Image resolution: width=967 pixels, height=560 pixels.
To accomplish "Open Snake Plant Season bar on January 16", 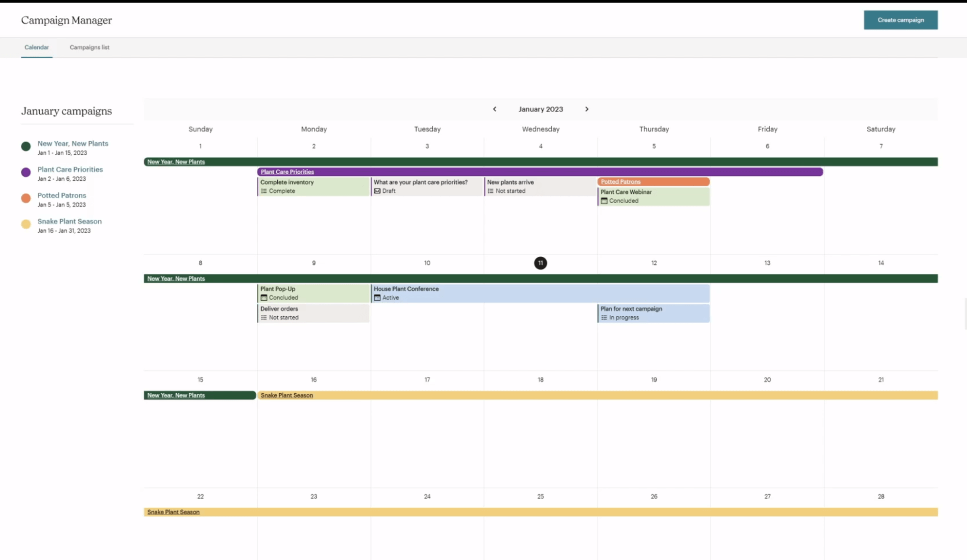I will click(x=287, y=396).
